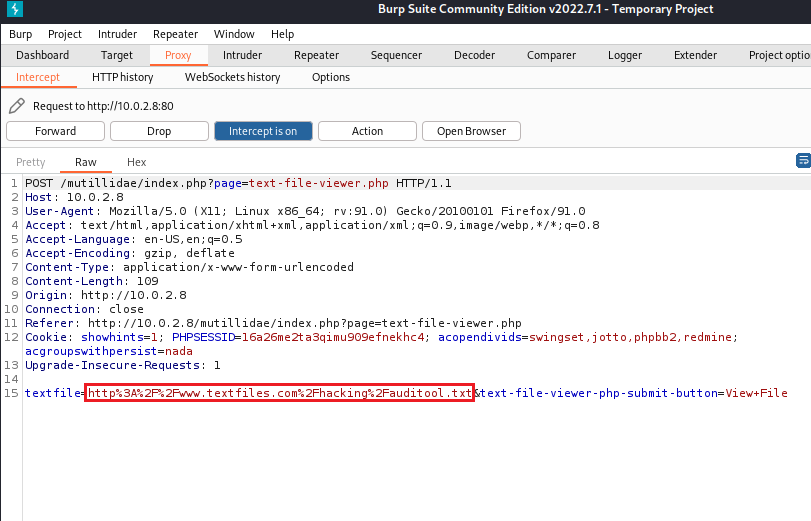Click the pencil edit icon beside request target

(17, 106)
